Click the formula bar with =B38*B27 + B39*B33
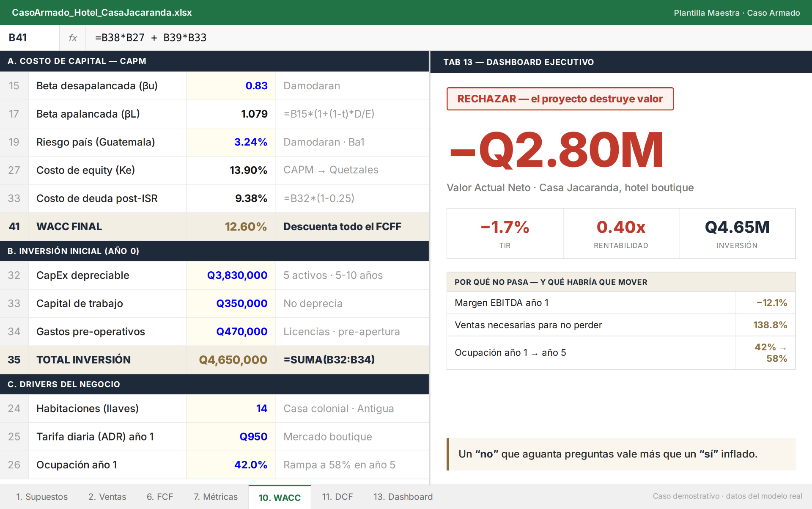Viewport: 812px width, 509px height. [448, 38]
